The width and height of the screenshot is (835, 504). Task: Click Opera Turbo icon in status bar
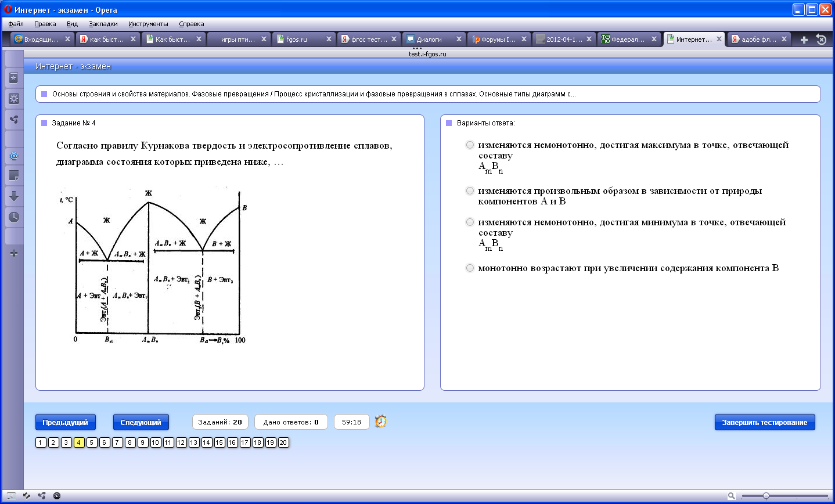57,496
